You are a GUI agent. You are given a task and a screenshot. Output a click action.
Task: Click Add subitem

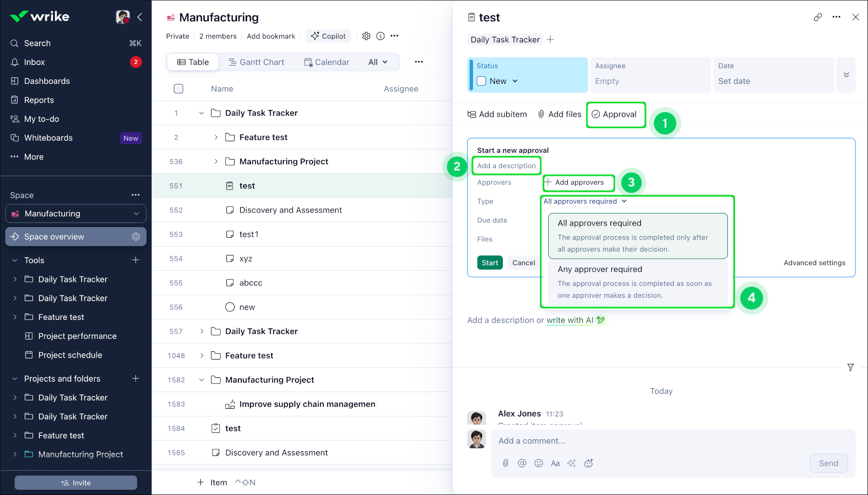click(x=497, y=114)
